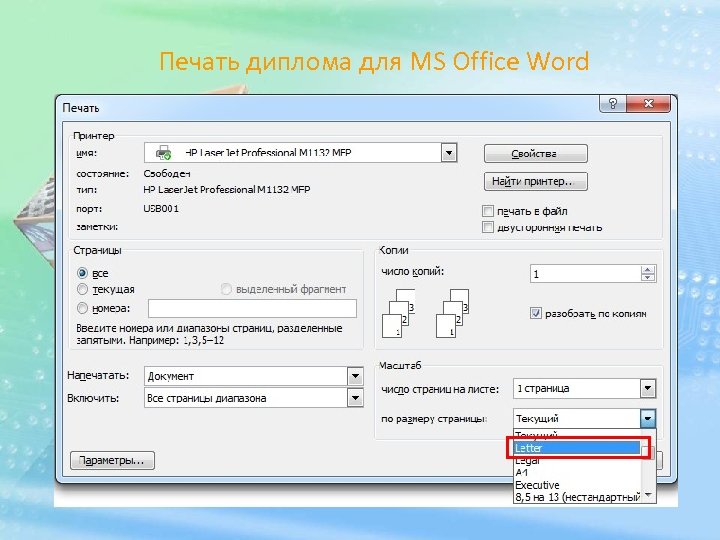Click the list's scroll down arrow

click(648, 495)
